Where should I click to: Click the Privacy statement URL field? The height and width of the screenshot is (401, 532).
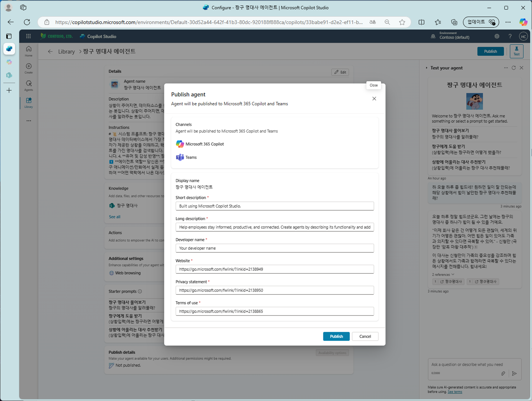point(275,290)
